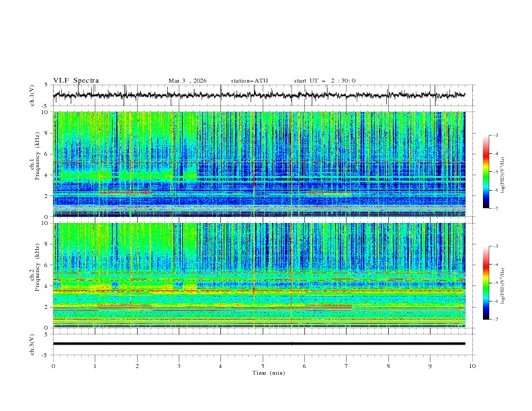Click the ch.3 flat black trace
This screenshot has width=532, height=411.
point(259,344)
